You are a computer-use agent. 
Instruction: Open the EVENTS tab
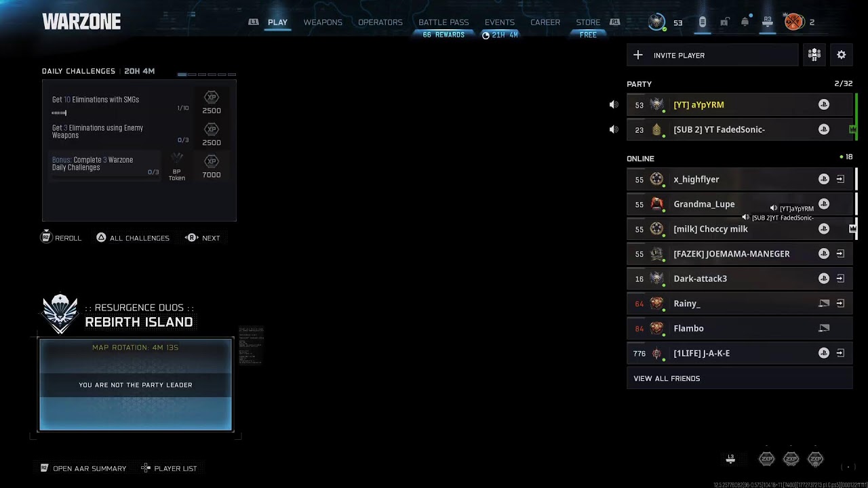[500, 22]
